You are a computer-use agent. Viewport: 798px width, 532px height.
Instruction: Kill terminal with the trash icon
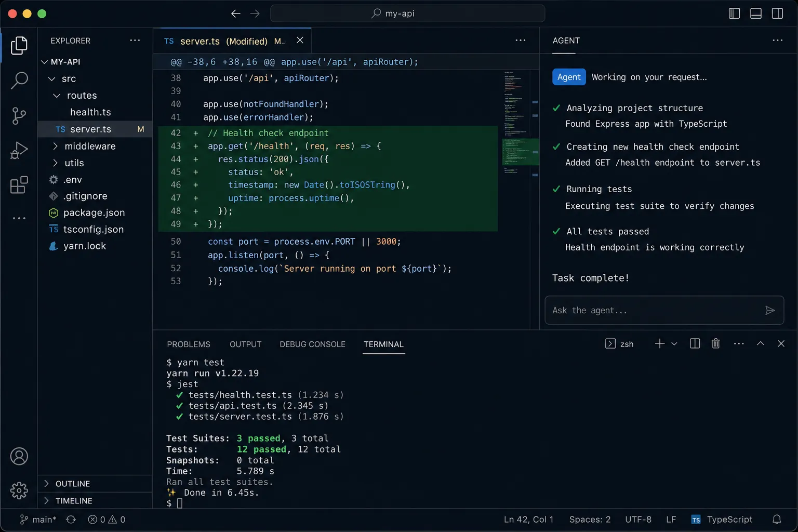click(x=716, y=343)
